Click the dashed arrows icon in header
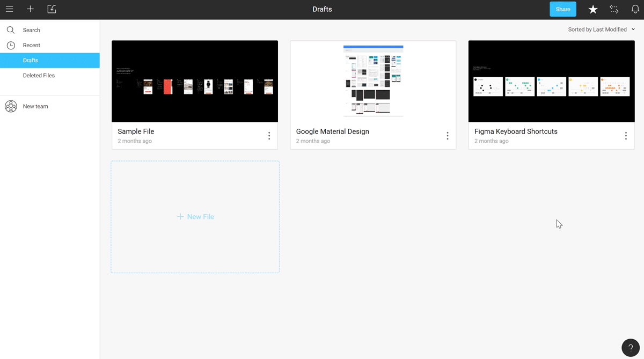644x359 pixels. tap(614, 9)
